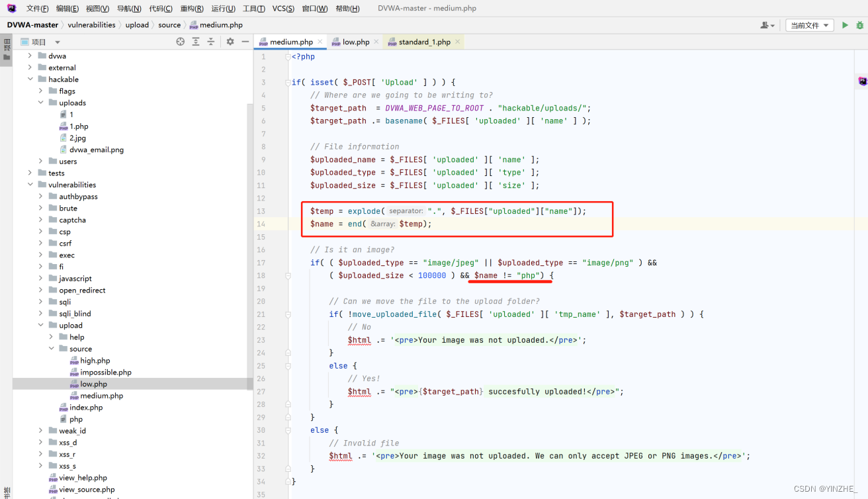
Task: Collapse the vulnerabilities folder arrow
Action: (30, 185)
